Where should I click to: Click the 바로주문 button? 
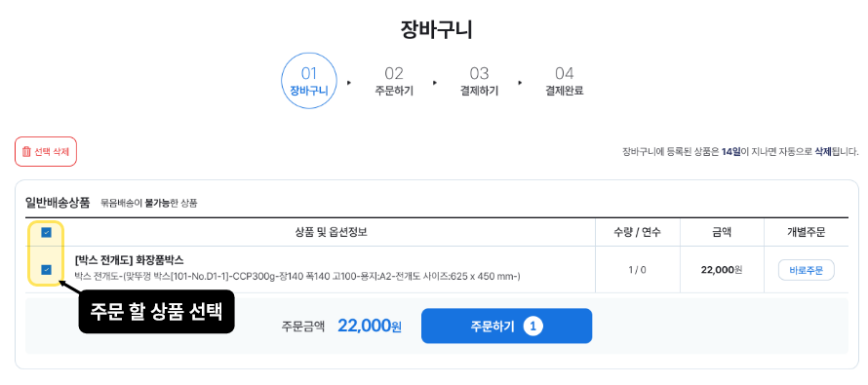(806, 270)
